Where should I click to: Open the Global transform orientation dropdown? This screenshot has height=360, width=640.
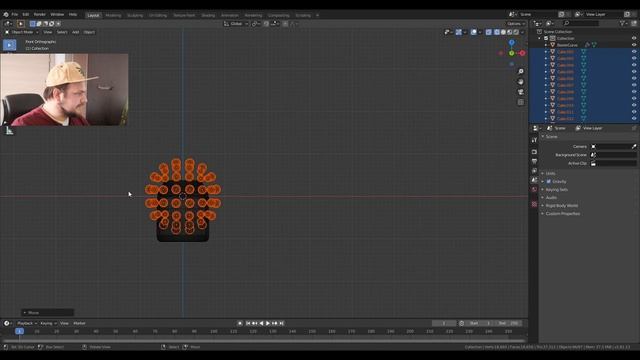coord(236,24)
